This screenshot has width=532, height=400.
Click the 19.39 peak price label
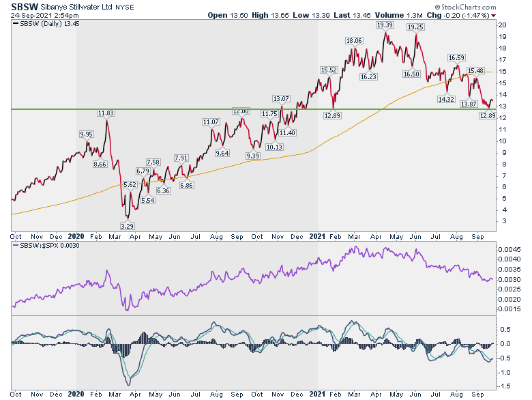[385, 25]
